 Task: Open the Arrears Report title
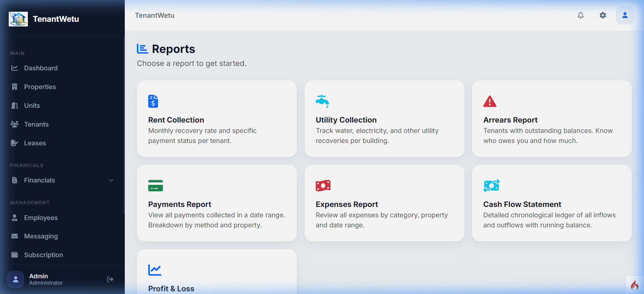[x=511, y=120]
